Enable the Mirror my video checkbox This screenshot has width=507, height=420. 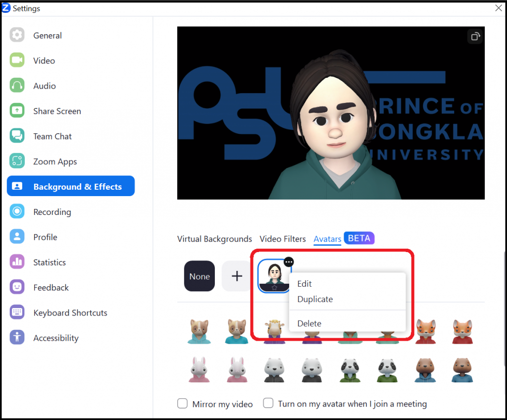click(182, 404)
